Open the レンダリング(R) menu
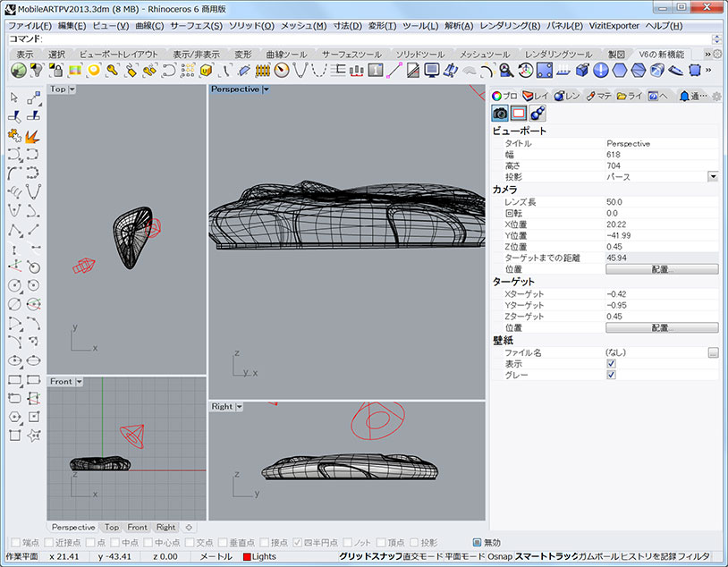Image resolution: width=728 pixels, height=567 pixels. tap(508, 25)
